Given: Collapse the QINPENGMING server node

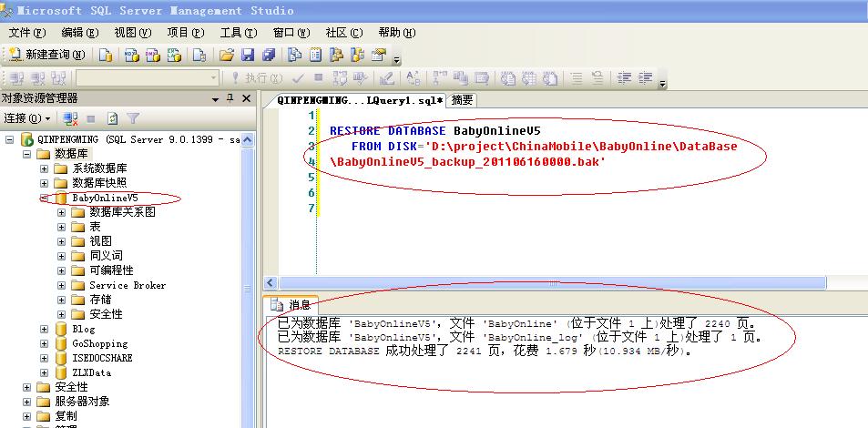Looking at the screenshot, I should 9,139.
